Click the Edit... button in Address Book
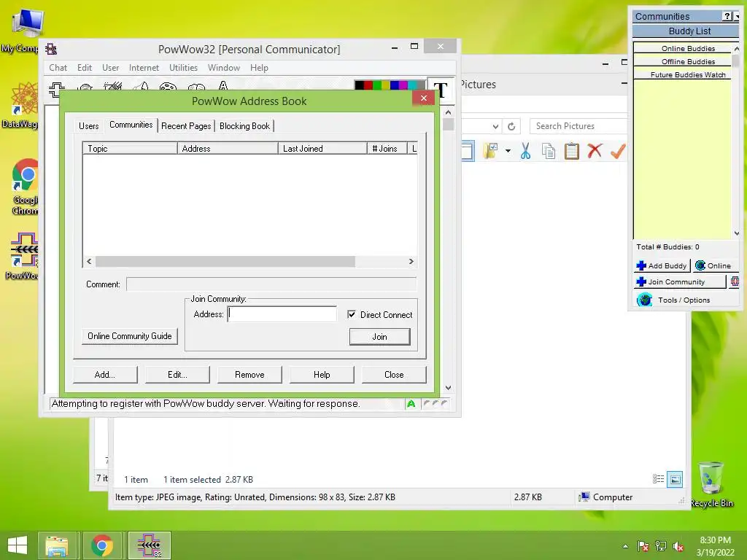This screenshot has width=747, height=560. tap(177, 375)
